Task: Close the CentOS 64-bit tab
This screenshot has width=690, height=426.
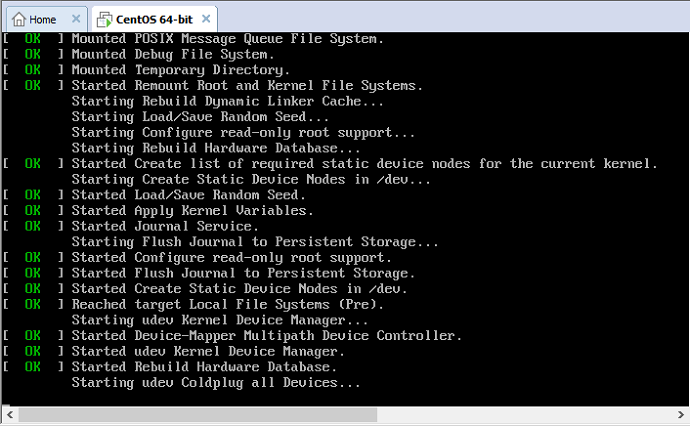Action: 206,19
